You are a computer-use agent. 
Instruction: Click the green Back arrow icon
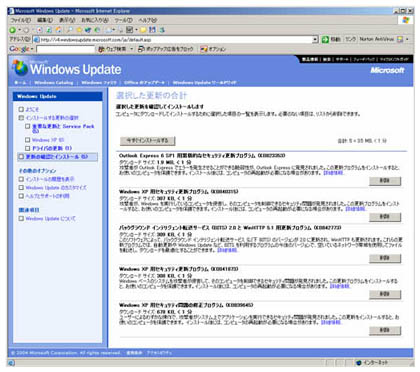click(x=12, y=30)
